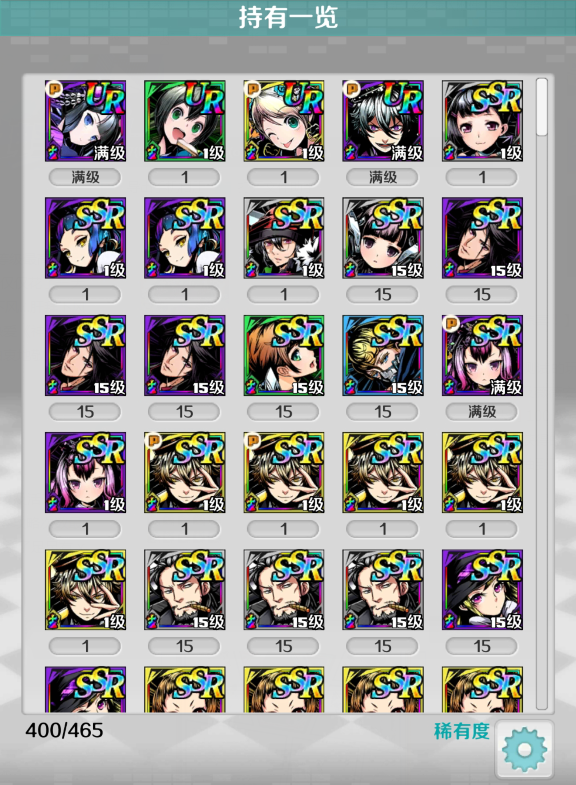Open the gear settings icon
Image resolution: width=576 pixels, height=785 pixels.
pyautogui.click(x=524, y=749)
